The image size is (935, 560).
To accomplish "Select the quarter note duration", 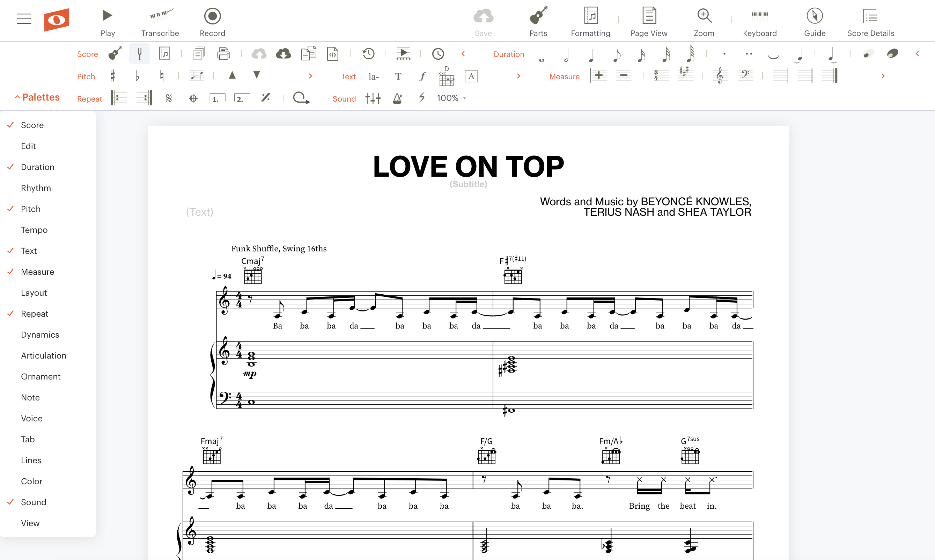I will 591,55.
